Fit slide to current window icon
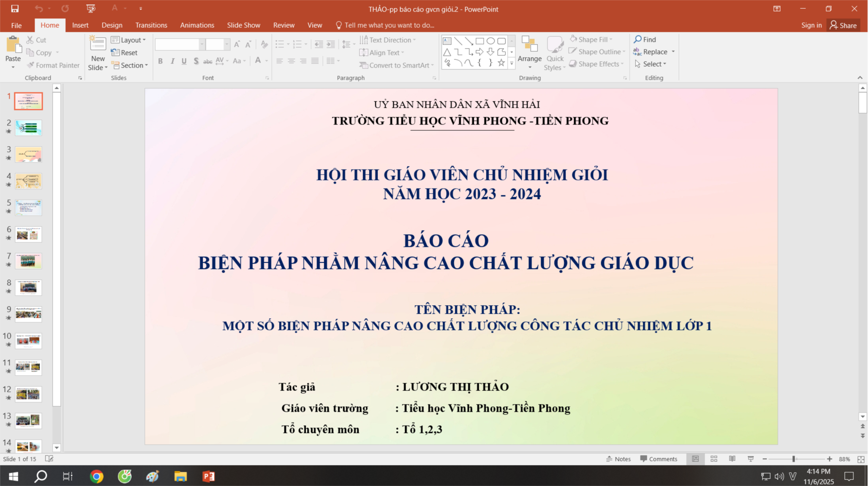The height and width of the screenshot is (486, 868). 861,459
